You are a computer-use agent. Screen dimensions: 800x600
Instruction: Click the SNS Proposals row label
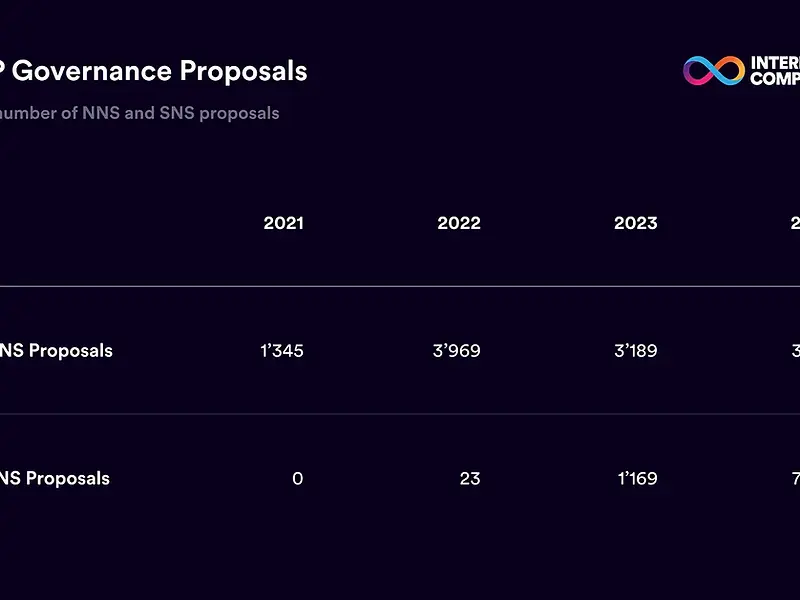[55, 478]
